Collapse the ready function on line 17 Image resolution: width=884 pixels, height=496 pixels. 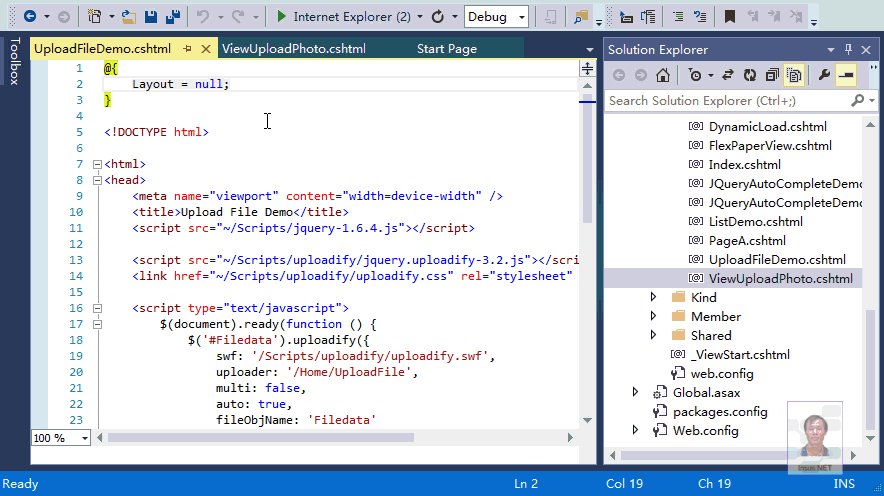coord(97,324)
